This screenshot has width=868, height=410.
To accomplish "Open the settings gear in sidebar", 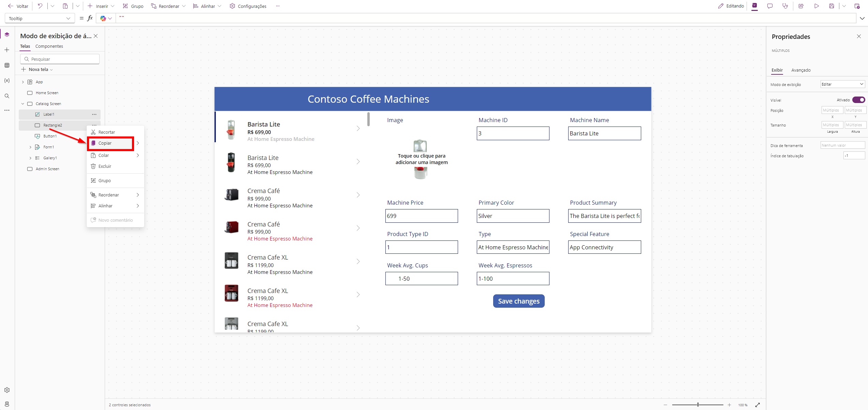I will coord(7,390).
